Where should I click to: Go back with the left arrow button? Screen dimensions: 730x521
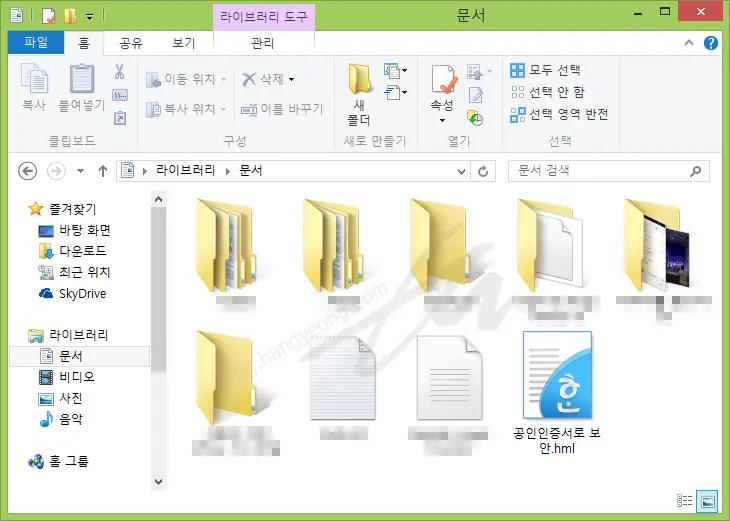(27, 171)
